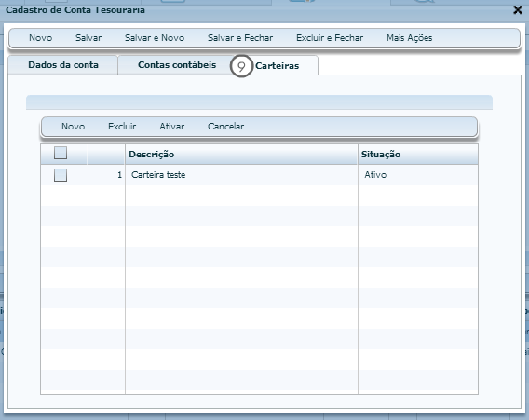Image resolution: width=529 pixels, height=420 pixels.
Task: Check the Carteira teste row checkbox
Action: (x=61, y=175)
